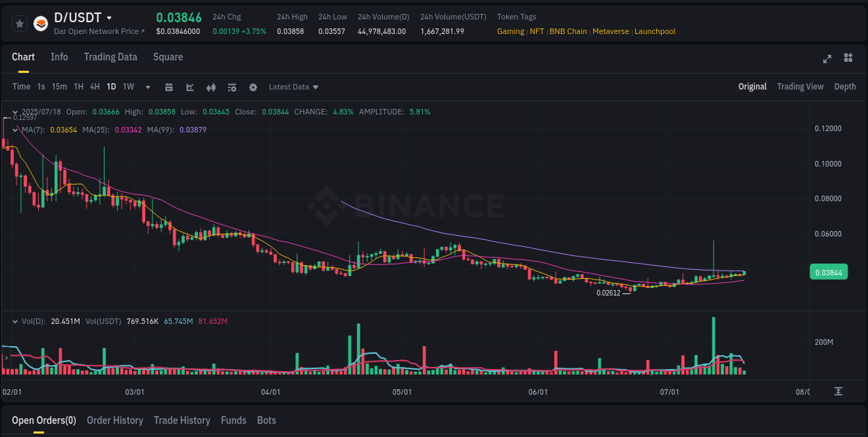Open the Order History tab
Image resolution: width=868 pixels, height=437 pixels.
click(115, 420)
